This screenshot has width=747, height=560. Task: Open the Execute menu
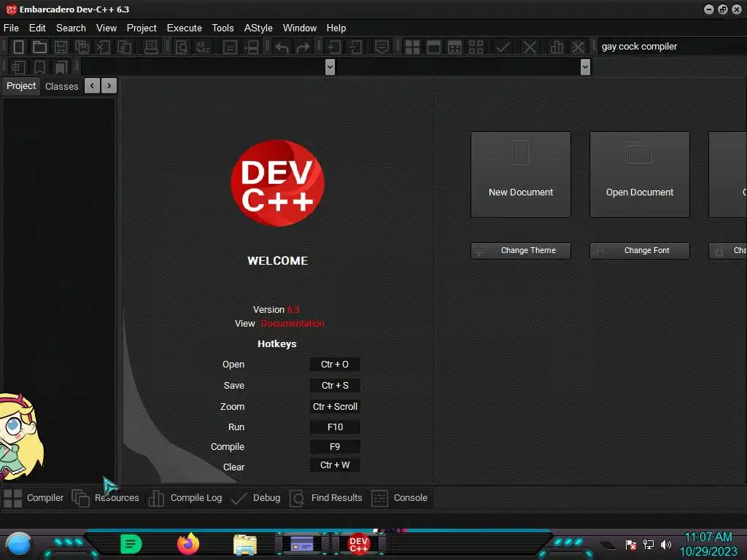point(185,28)
